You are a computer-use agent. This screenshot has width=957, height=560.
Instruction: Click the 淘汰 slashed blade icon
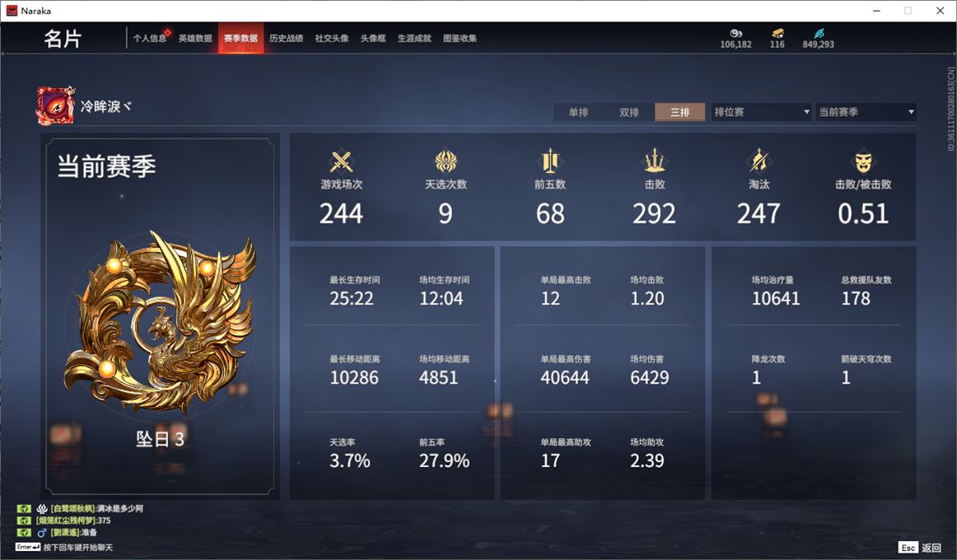point(759,161)
